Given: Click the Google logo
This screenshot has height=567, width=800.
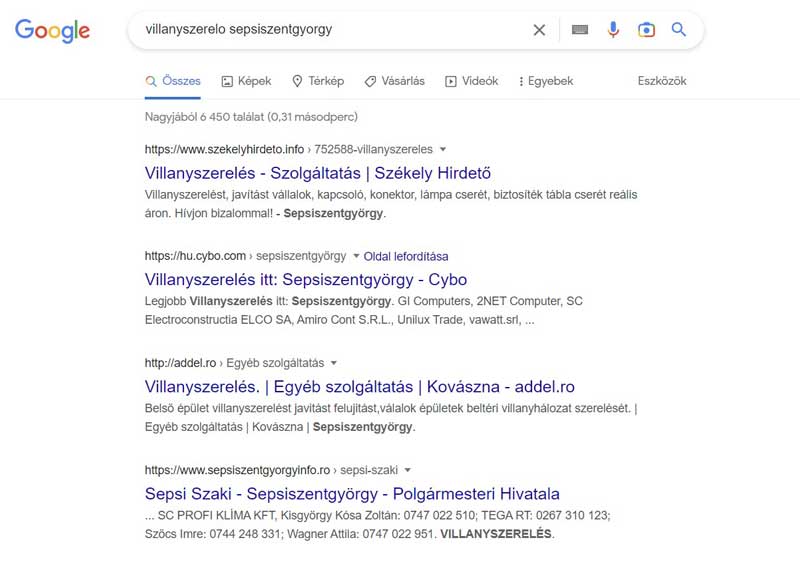Looking at the screenshot, I should (52, 31).
